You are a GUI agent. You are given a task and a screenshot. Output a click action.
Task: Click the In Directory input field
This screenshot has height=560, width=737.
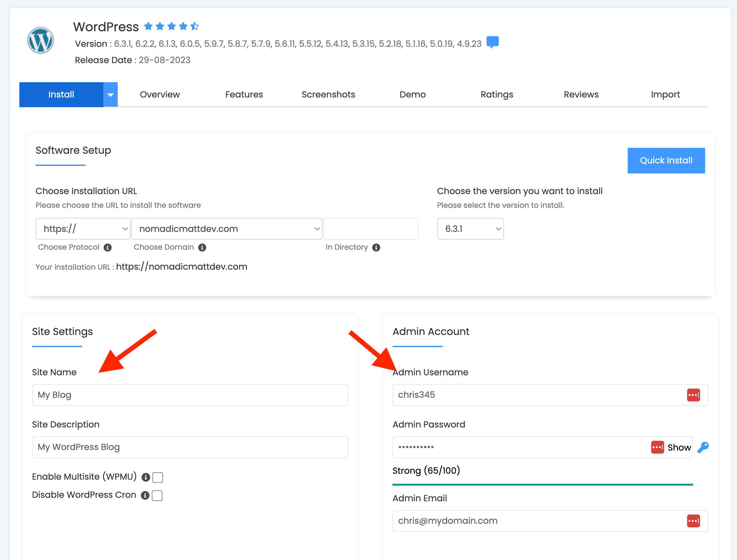click(370, 229)
